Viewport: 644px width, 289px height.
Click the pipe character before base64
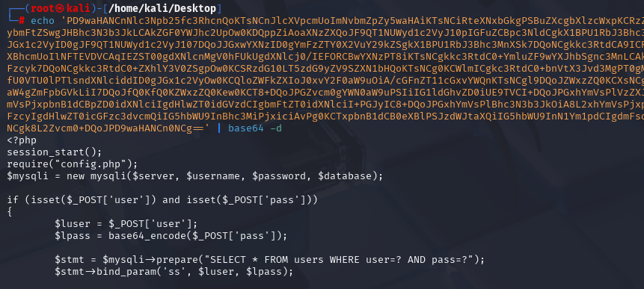click(x=219, y=128)
